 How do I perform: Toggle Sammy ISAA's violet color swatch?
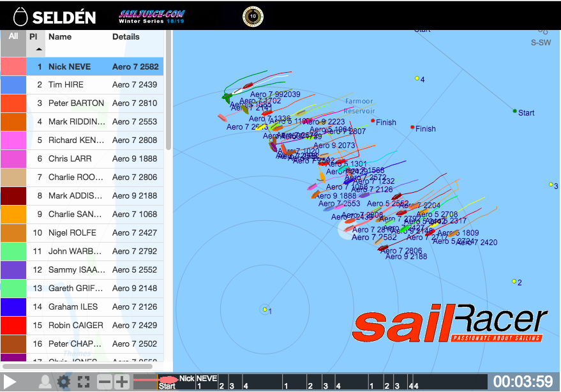tap(13, 270)
